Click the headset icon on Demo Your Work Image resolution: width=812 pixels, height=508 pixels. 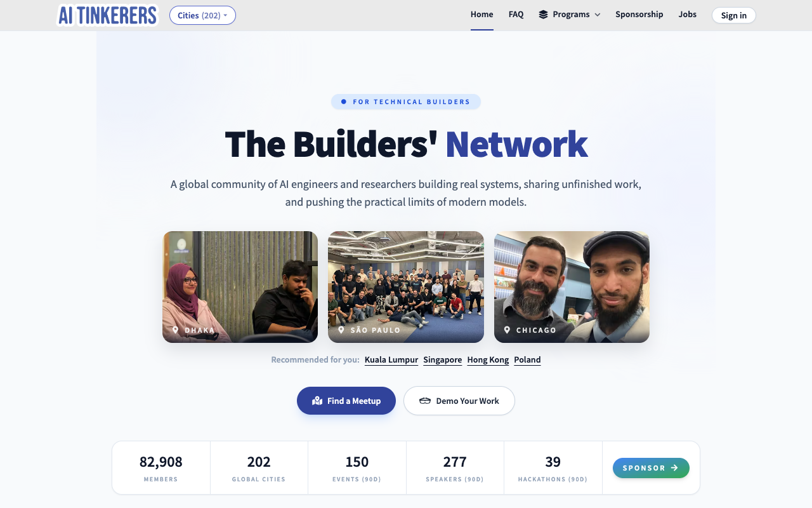pyautogui.click(x=425, y=401)
